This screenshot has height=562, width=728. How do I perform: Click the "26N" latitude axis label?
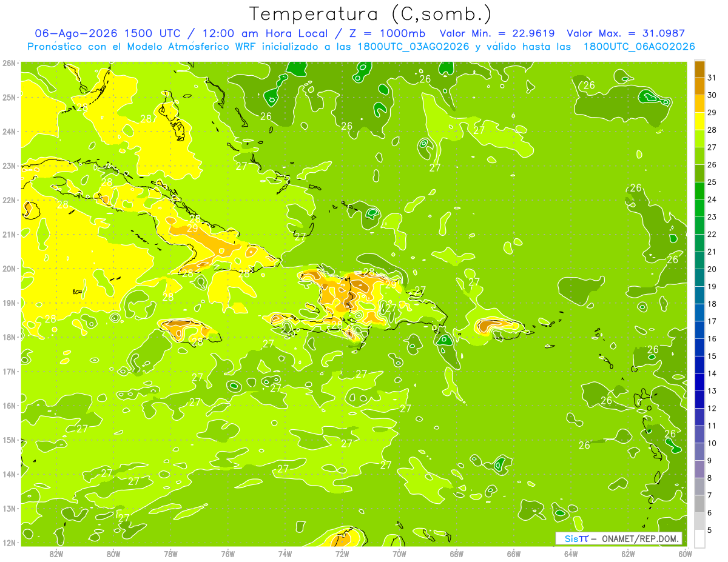click(x=8, y=63)
